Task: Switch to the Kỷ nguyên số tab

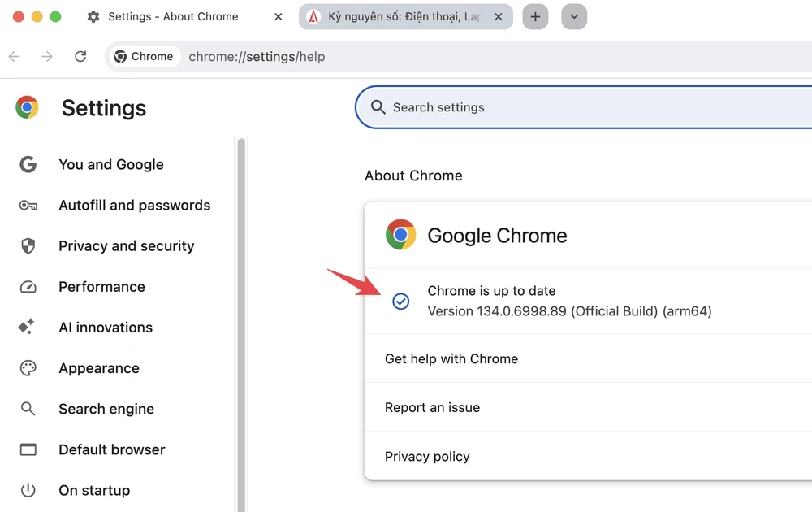Action: click(x=404, y=17)
